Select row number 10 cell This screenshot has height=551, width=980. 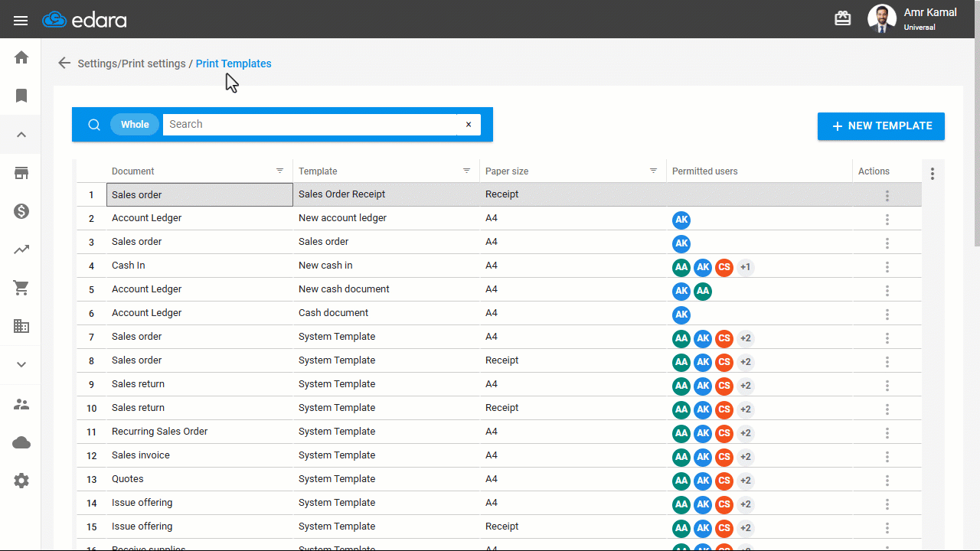92,408
